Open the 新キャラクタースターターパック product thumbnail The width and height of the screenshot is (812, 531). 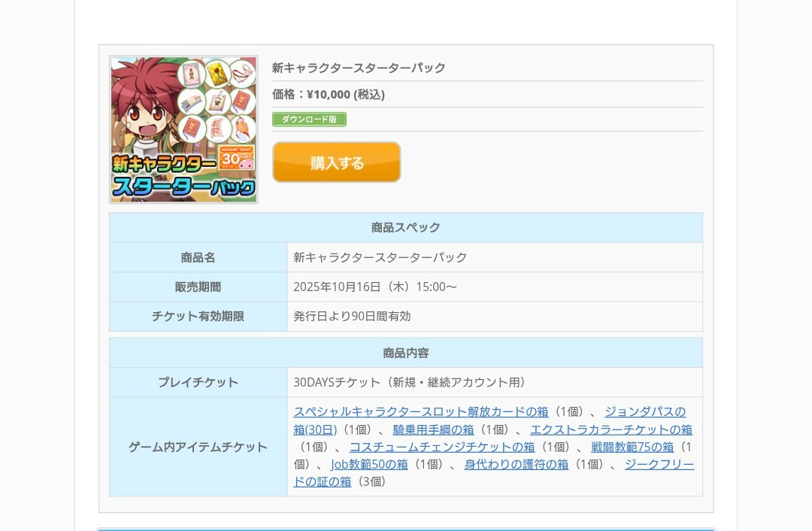(183, 129)
